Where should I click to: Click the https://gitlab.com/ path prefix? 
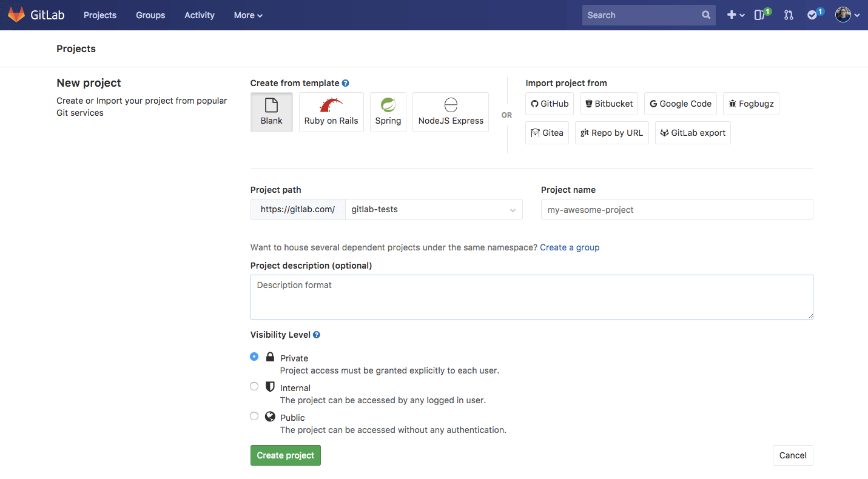tap(298, 209)
